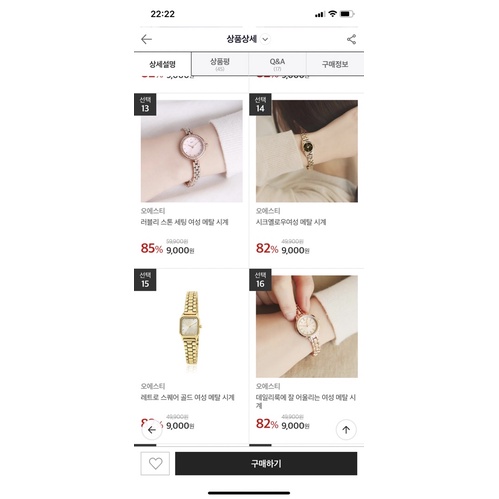This screenshot has width=499, height=499.
Task: Select the 상세설명 tab
Action: pyautogui.click(x=162, y=64)
